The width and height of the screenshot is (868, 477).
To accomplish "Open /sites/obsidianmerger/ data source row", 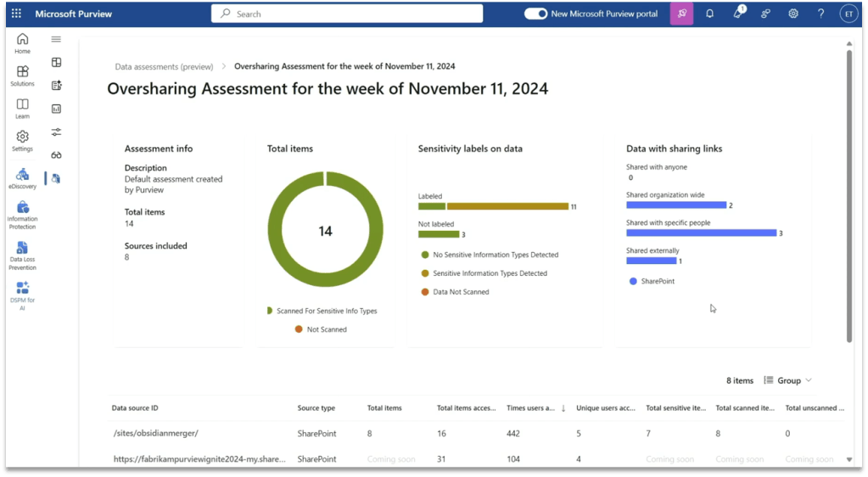I will click(x=155, y=433).
